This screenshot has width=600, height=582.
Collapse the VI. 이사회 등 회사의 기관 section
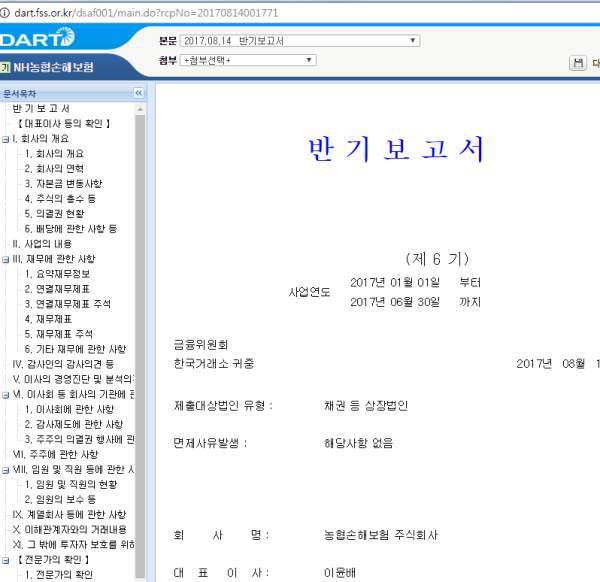5,395
